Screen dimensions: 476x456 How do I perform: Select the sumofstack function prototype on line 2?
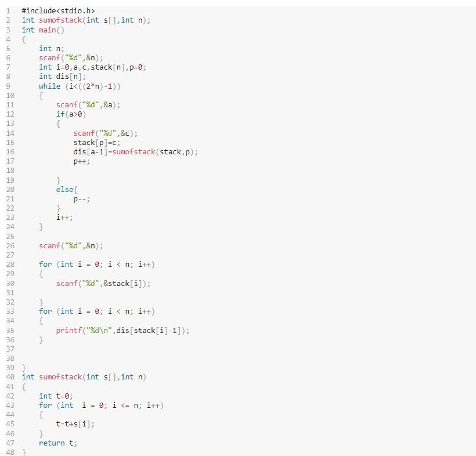85,20
